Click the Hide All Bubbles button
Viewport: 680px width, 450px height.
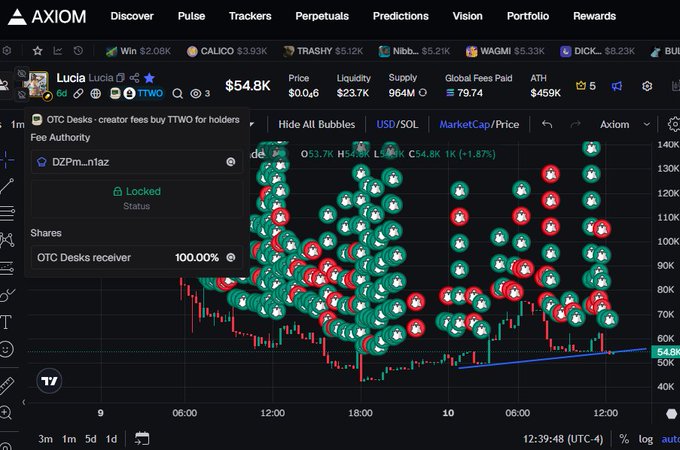tap(317, 124)
